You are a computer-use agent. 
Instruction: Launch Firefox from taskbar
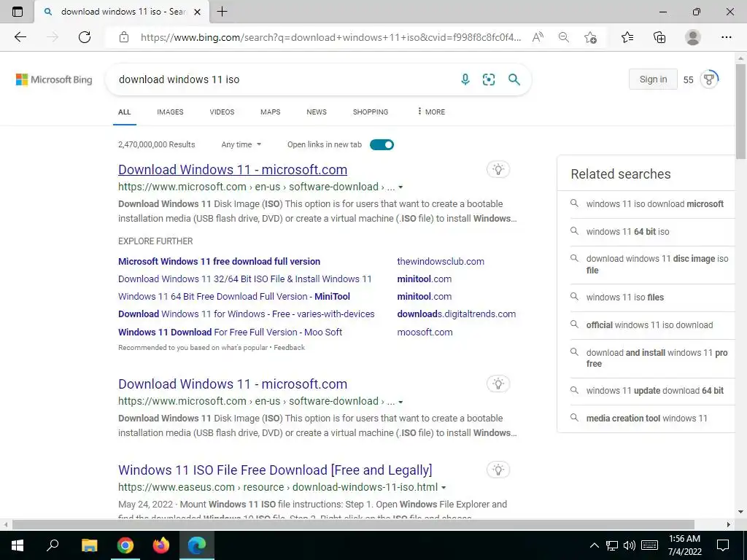161,545
